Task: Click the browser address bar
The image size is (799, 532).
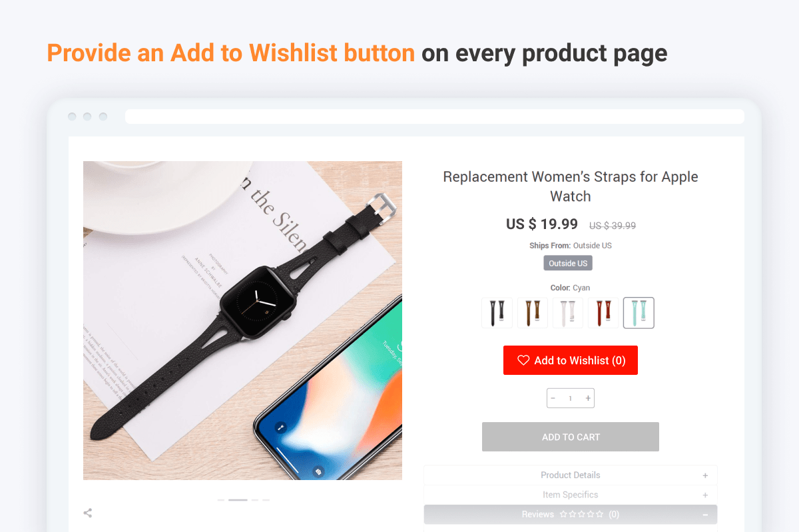Action: (435, 117)
